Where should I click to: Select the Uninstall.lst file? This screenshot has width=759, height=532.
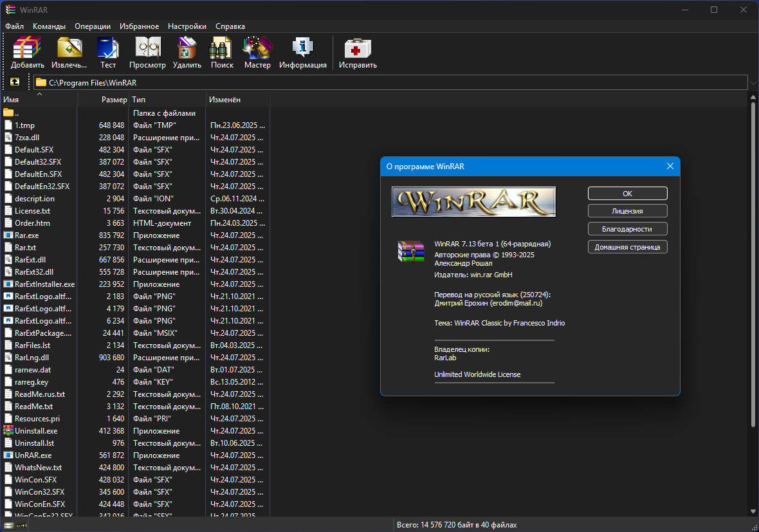click(x=34, y=443)
